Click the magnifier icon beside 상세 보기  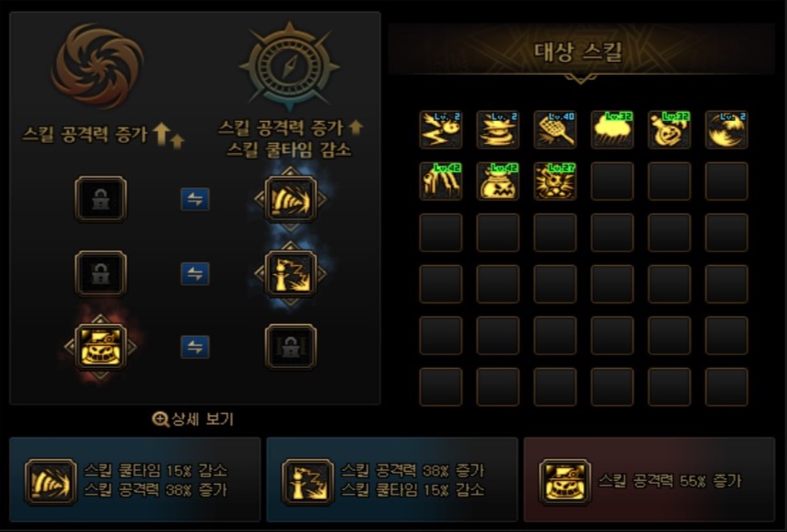pyautogui.click(x=160, y=419)
